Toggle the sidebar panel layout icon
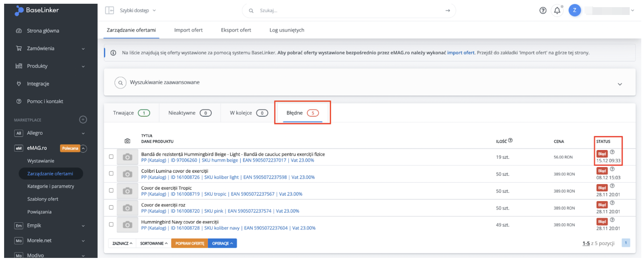644x262 pixels. click(x=110, y=11)
